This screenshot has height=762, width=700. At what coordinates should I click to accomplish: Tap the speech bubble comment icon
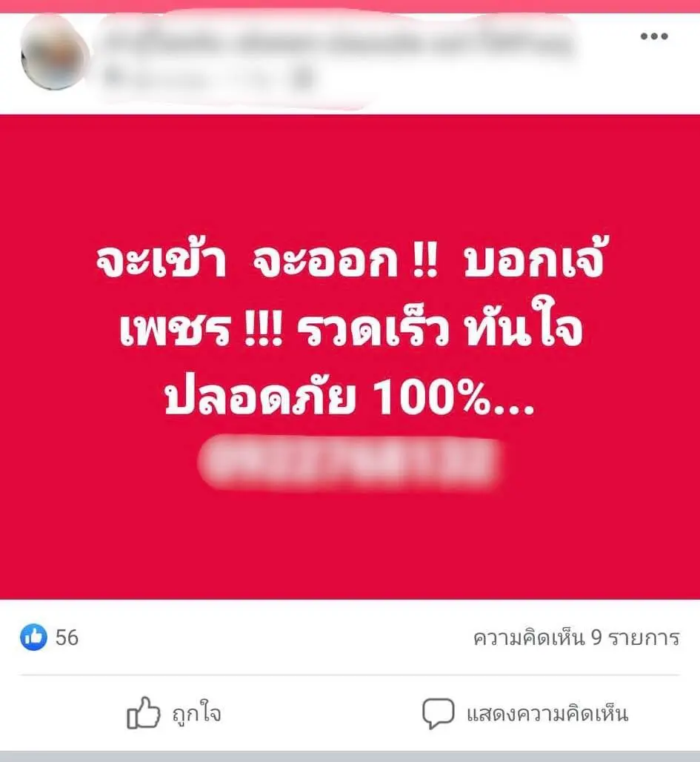coord(439,713)
